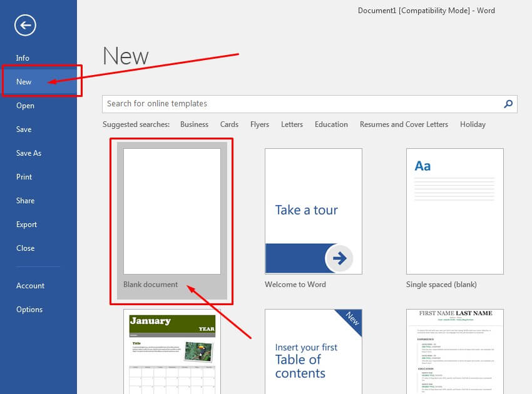Image resolution: width=532 pixels, height=394 pixels.
Task: Select the Single spaced (blank) template
Action: click(x=454, y=211)
